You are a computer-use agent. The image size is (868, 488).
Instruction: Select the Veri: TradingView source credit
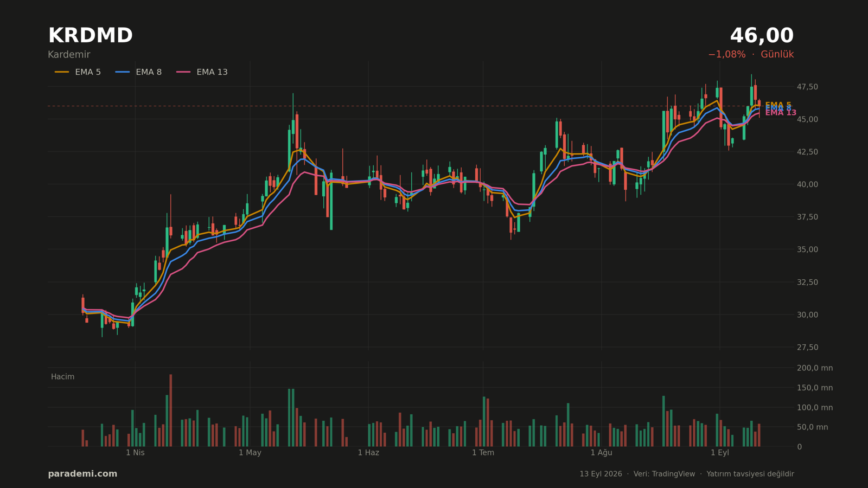pos(664,474)
